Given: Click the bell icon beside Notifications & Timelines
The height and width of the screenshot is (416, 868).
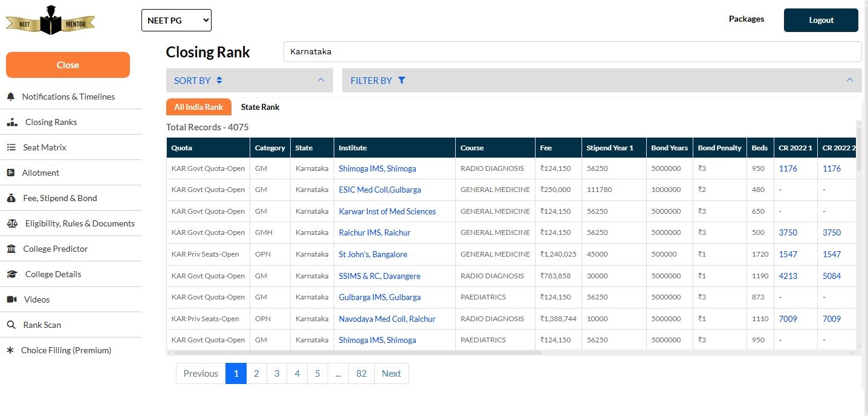Looking at the screenshot, I should point(11,97).
